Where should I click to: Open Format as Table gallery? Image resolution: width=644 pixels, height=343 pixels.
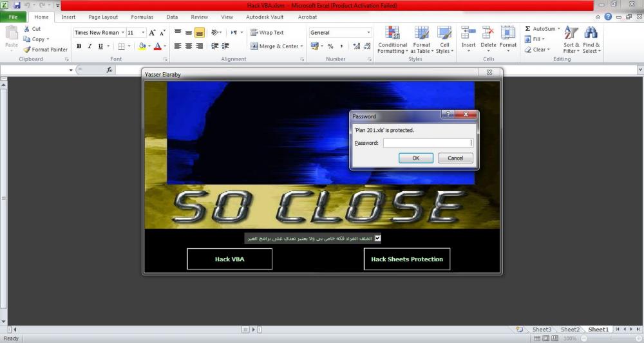[x=422, y=39]
